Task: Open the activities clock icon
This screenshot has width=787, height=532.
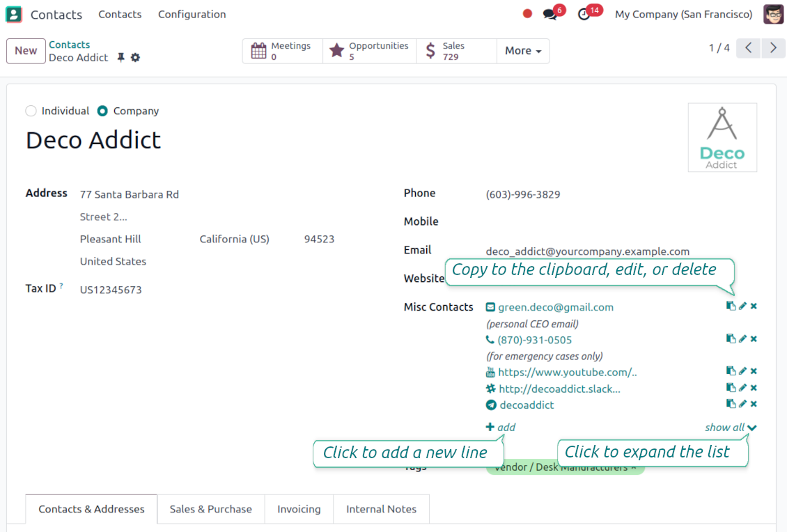Action: click(584, 14)
